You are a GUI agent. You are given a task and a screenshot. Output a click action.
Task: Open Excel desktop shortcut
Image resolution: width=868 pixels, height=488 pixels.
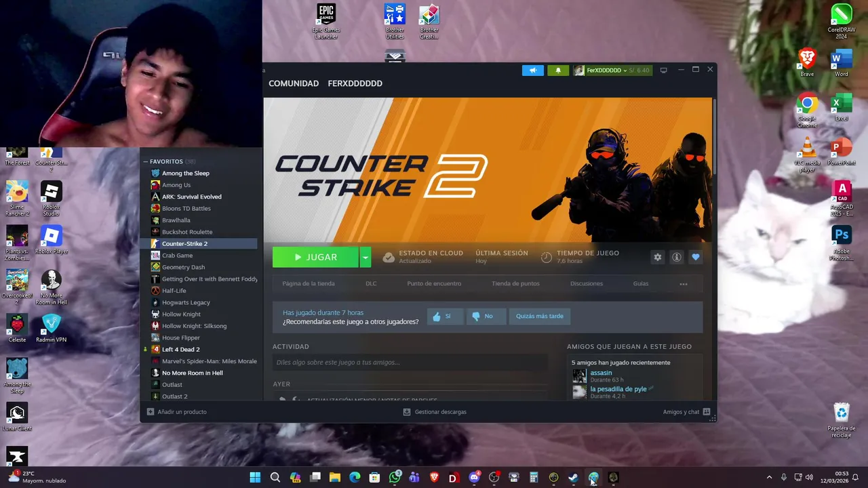(x=841, y=107)
